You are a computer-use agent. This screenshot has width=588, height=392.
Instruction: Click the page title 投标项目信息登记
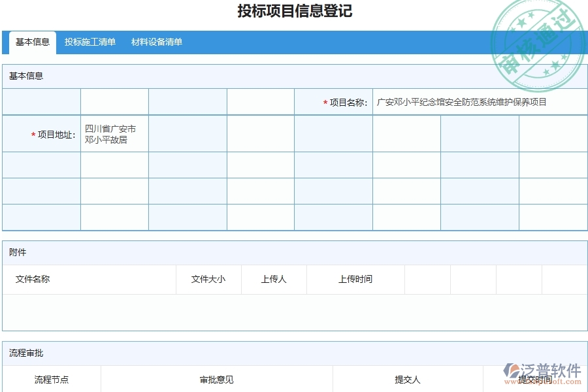tap(294, 11)
